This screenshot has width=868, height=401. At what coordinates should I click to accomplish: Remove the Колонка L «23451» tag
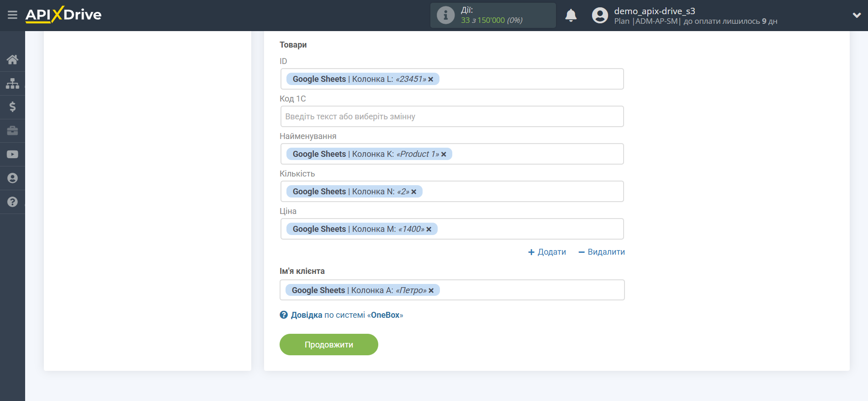(430, 80)
